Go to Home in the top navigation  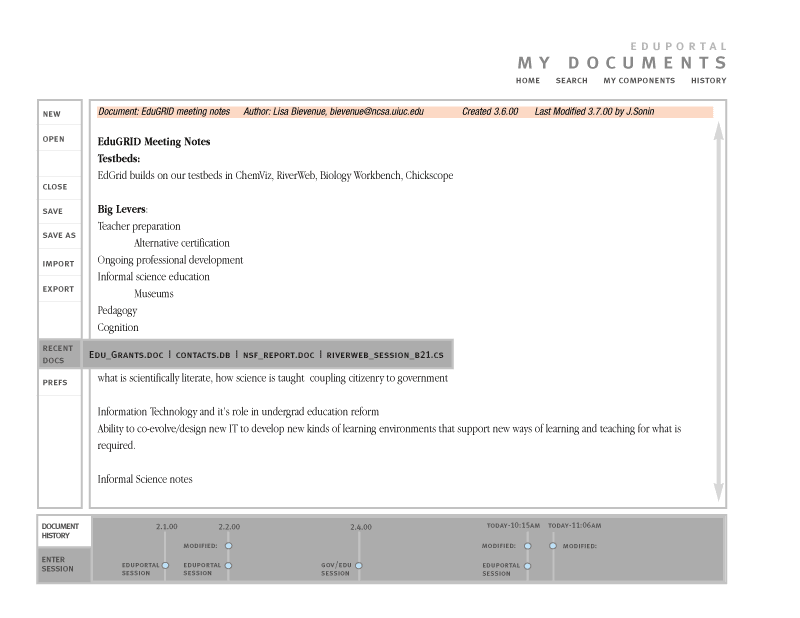[x=528, y=81]
